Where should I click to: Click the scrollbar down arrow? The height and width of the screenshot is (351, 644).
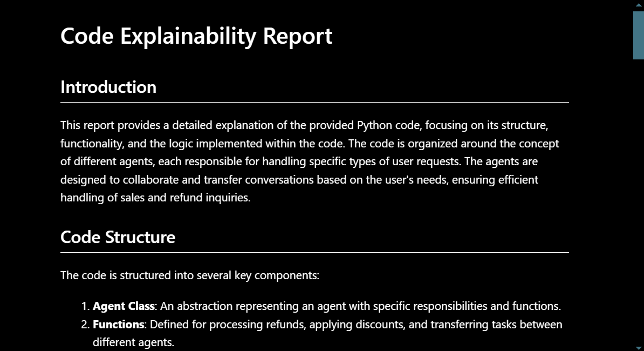coord(639,347)
